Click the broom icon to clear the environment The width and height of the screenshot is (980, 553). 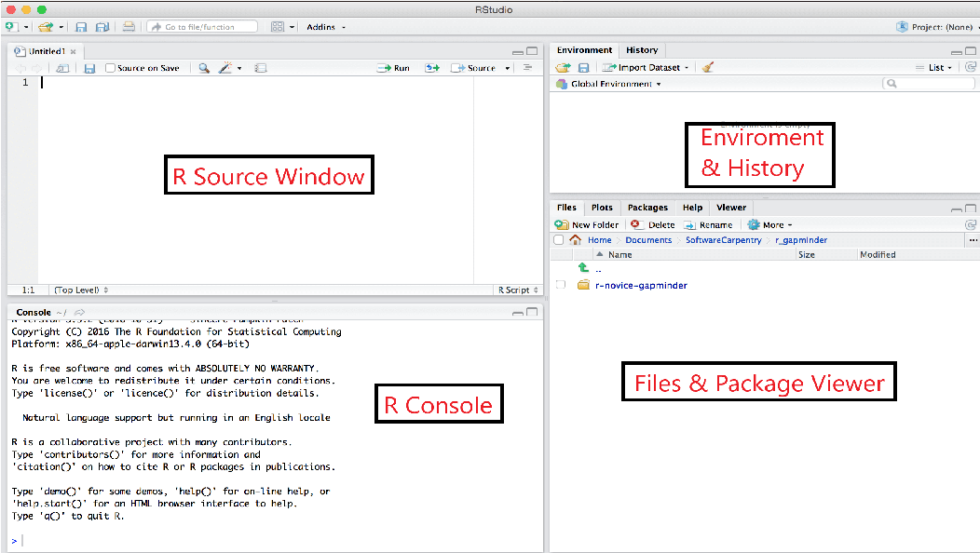pos(709,67)
